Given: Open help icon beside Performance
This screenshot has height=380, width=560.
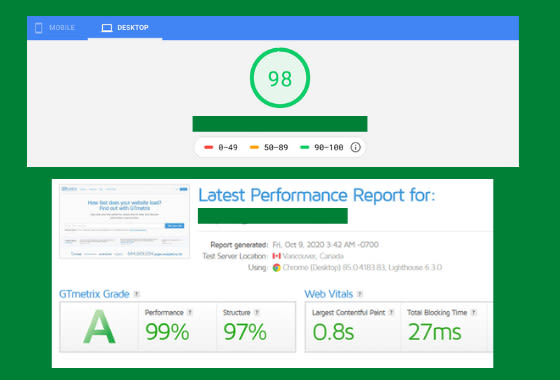Looking at the screenshot, I should tap(190, 312).
